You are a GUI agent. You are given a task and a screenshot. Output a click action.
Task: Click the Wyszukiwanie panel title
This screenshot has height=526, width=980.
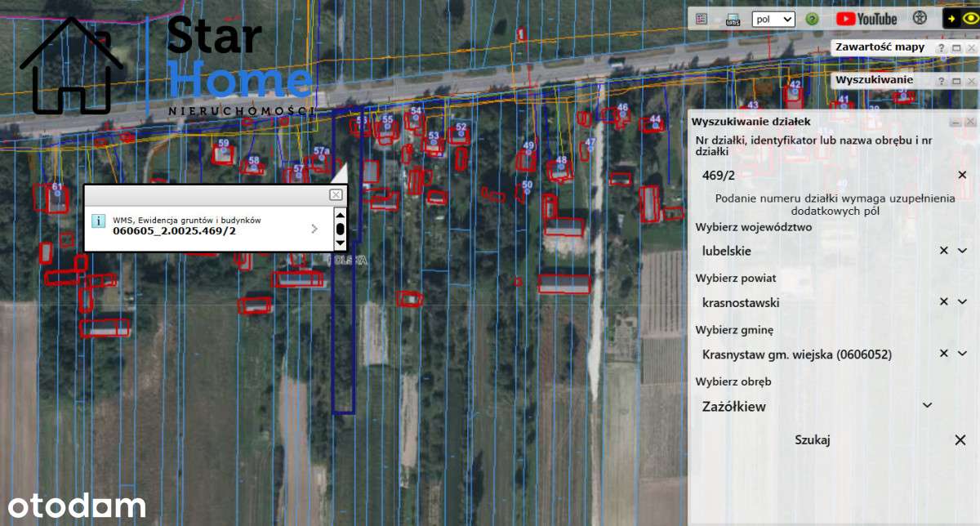point(875,81)
